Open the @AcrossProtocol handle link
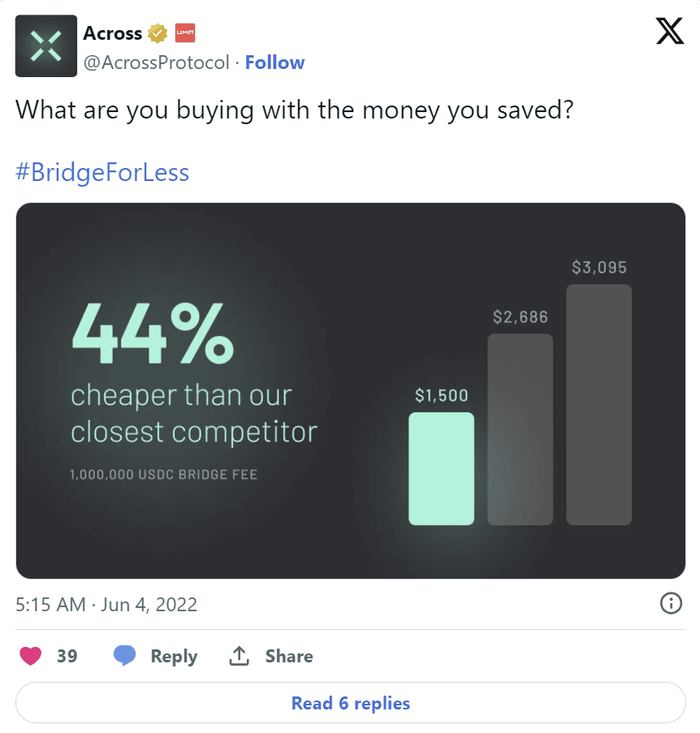Image resolution: width=700 pixels, height=733 pixels. (156, 63)
